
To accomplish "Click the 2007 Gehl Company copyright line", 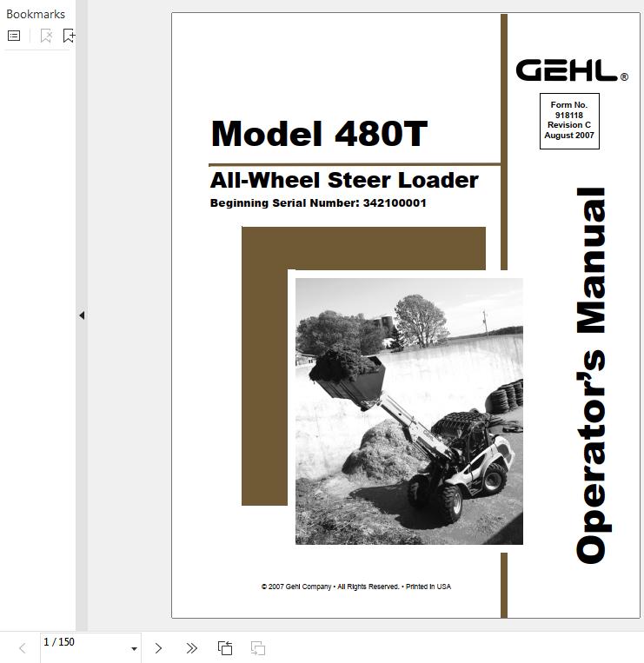I will [356, 587].
